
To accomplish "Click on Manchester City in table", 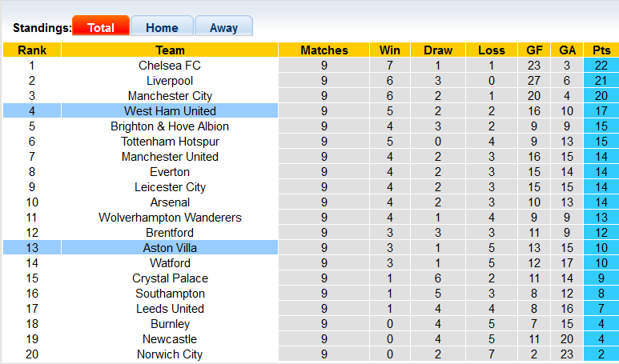I will [x=170, y=96].
